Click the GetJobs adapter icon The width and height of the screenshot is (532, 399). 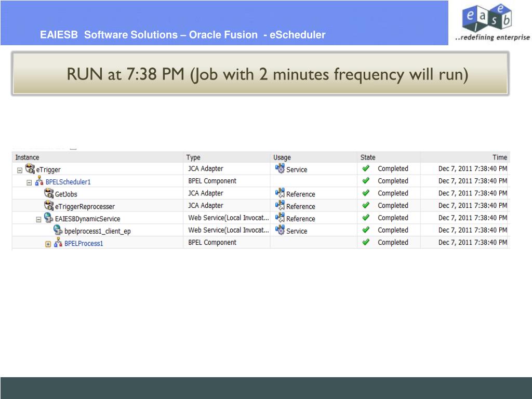pos(49,193)
